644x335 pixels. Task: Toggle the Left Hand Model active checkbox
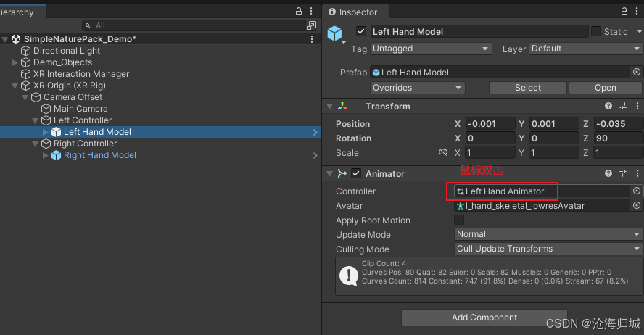[361, 31]
